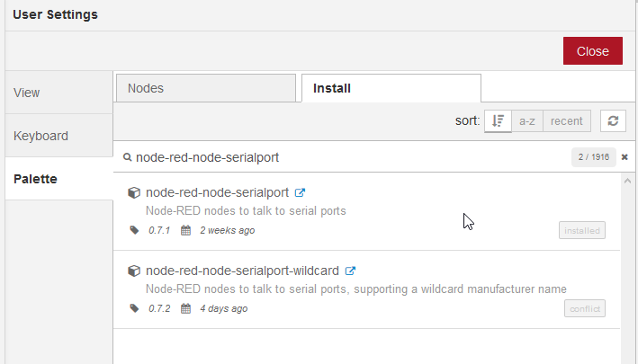638x364 pixels.
Task: Click the search magnifier icon
Action: tap(128, 157)
